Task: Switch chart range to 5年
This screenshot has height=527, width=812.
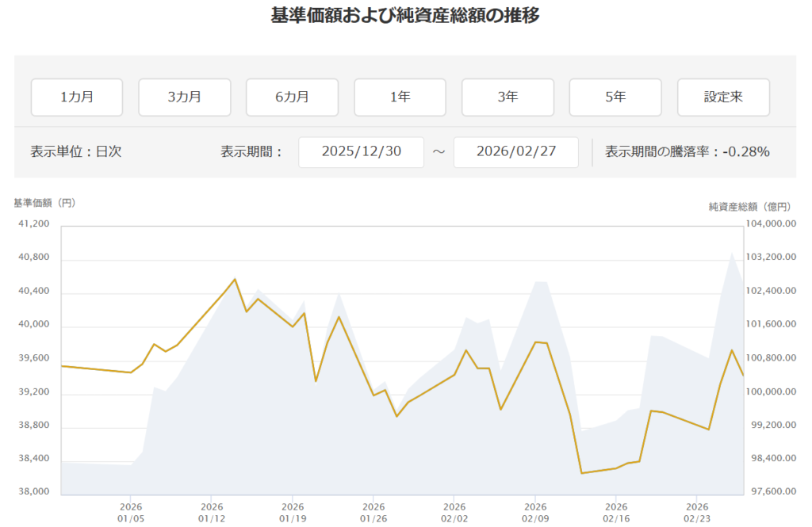Action: [x=615, y=97]
